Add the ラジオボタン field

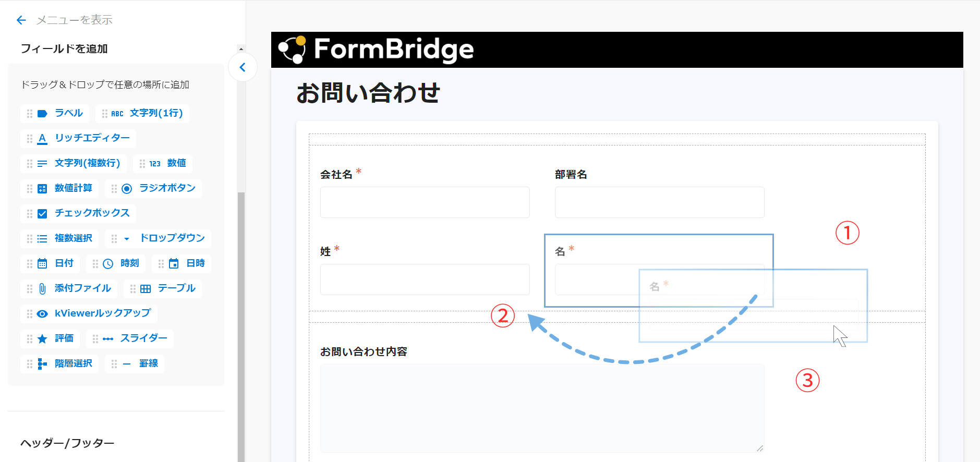[153, 188]
